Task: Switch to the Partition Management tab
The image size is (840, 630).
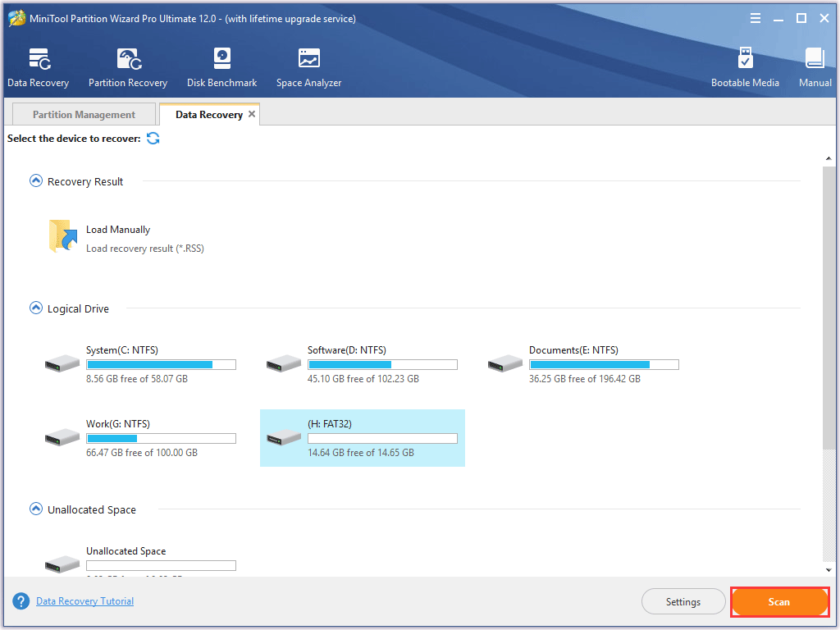Action: pyautogui.click(x=84, y=115)
